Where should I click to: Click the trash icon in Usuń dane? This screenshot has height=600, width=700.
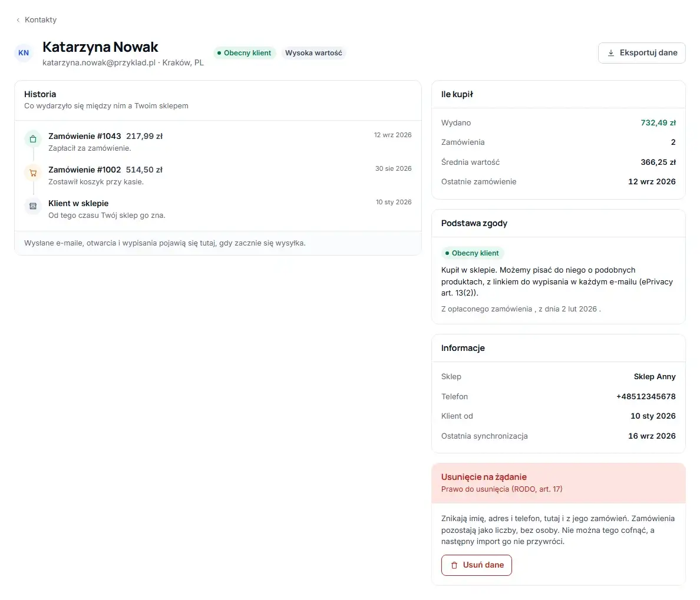pyautogui.click(x=454, y=565)
